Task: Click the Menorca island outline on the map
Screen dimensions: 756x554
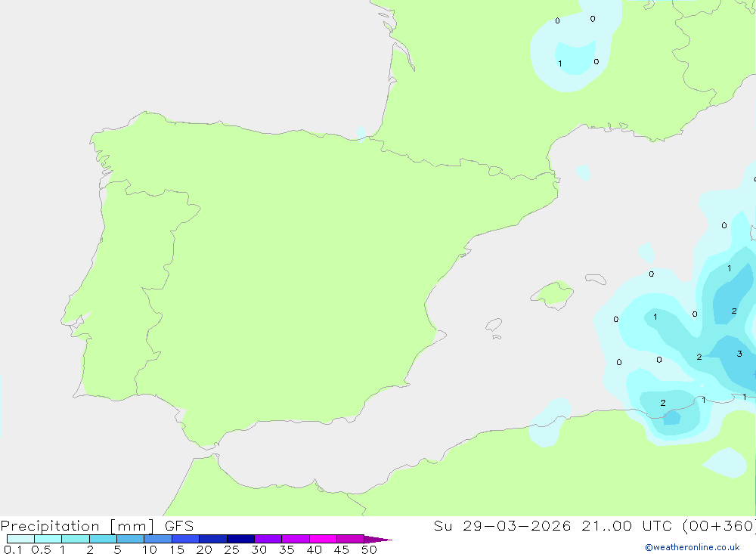Action: [x=596, y=279]
